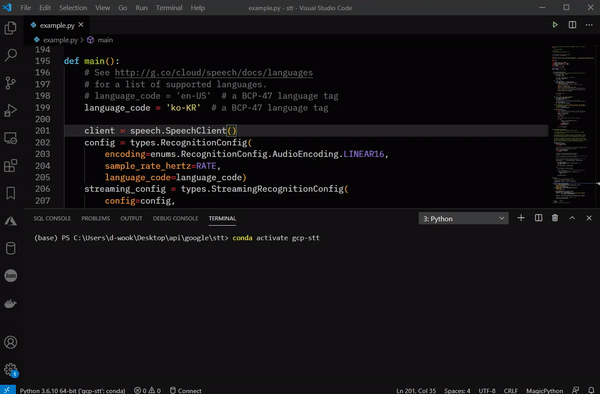Split the terminal pane
Image resolution: width=600 pixels, height=394 pixels.
click(x=538, y=218)
